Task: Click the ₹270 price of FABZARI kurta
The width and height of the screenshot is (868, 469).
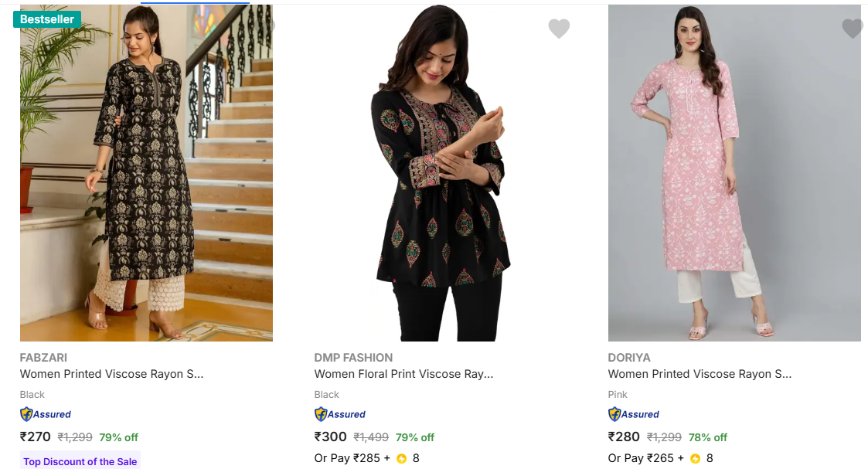Action: point(36,437)
